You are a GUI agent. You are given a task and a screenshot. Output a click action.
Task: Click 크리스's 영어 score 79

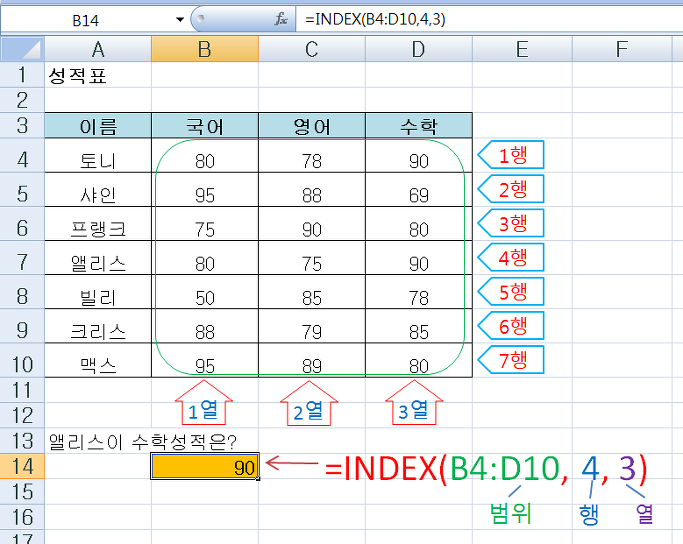[312, 326]
